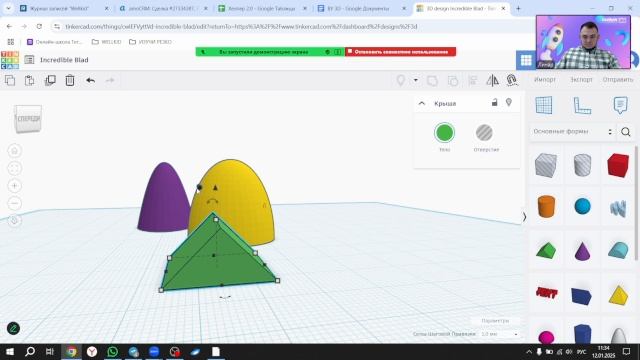Pick the red text shape
The width and height of the screenshot is (640, 360).
pyautogui.click(x=546, y=292)
